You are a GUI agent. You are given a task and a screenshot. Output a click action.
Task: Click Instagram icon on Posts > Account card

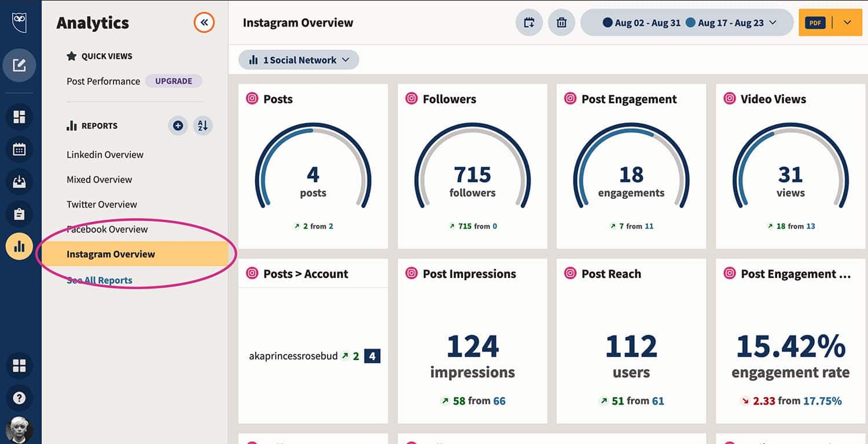click(252, 273)
